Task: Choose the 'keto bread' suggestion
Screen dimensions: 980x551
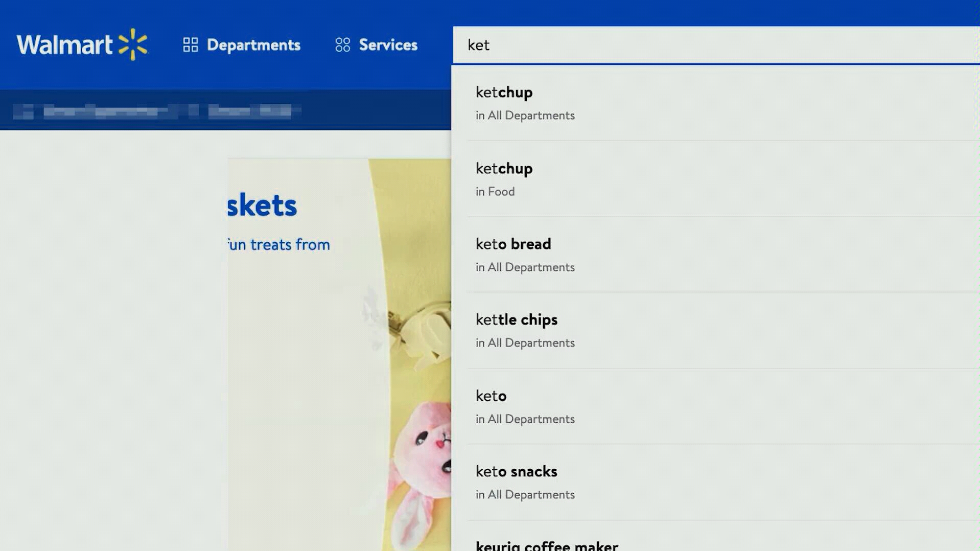Action: (x=724, y=255)
